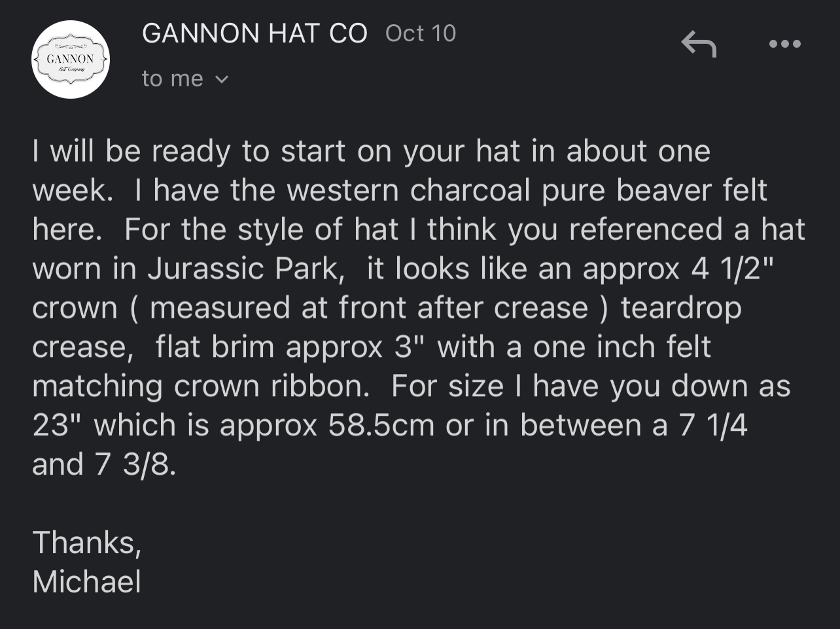The width and height of the screenshot is (840, 629).
Task: Select the GANNON HAT CO sender name
Action: tap(254, 33)
